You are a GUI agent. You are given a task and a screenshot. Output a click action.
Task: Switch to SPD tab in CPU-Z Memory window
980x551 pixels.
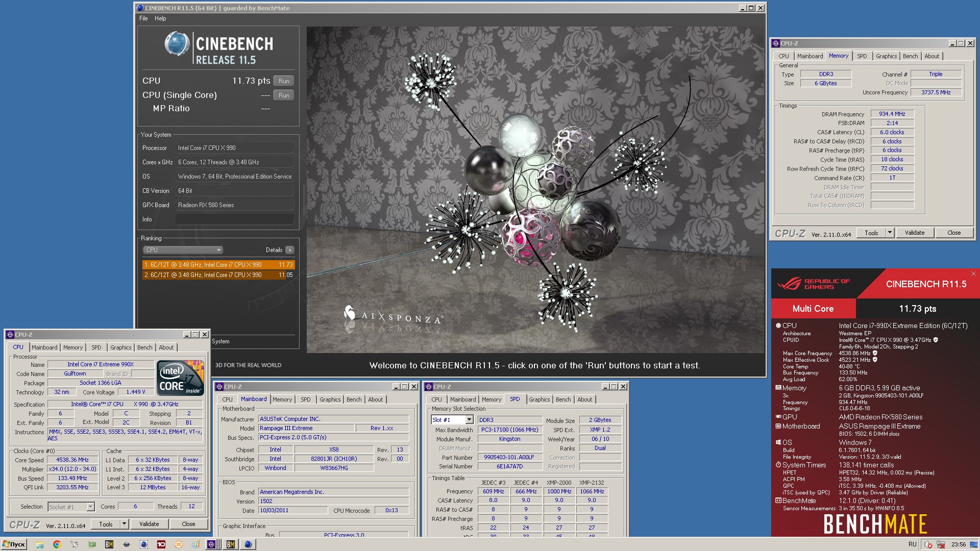click(862, 56)
